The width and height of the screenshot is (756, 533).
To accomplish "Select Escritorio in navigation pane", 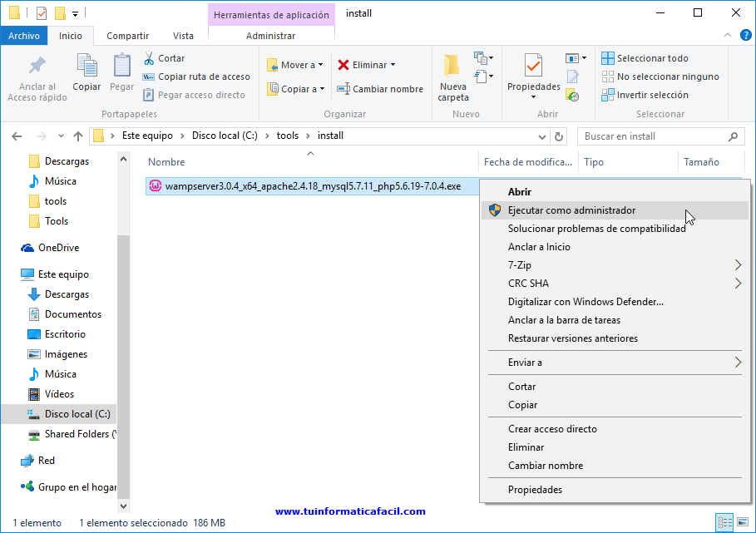I will (x=57, y=334).
